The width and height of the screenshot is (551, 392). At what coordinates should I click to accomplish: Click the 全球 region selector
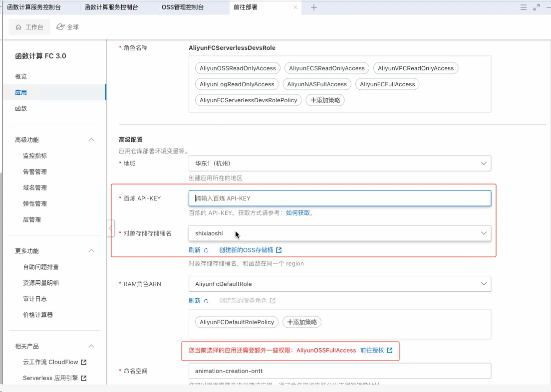pyautogui.click(x=67, y=27)
